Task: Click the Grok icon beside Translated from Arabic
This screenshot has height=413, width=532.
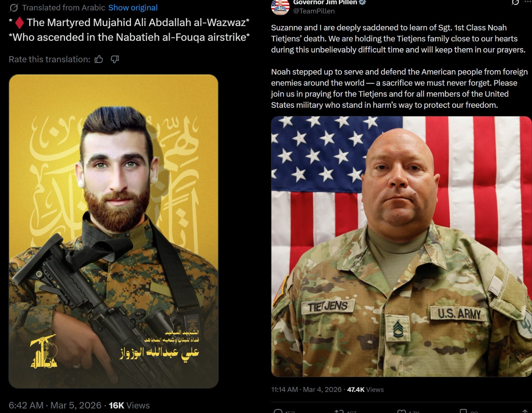Action: click(14, 8)
